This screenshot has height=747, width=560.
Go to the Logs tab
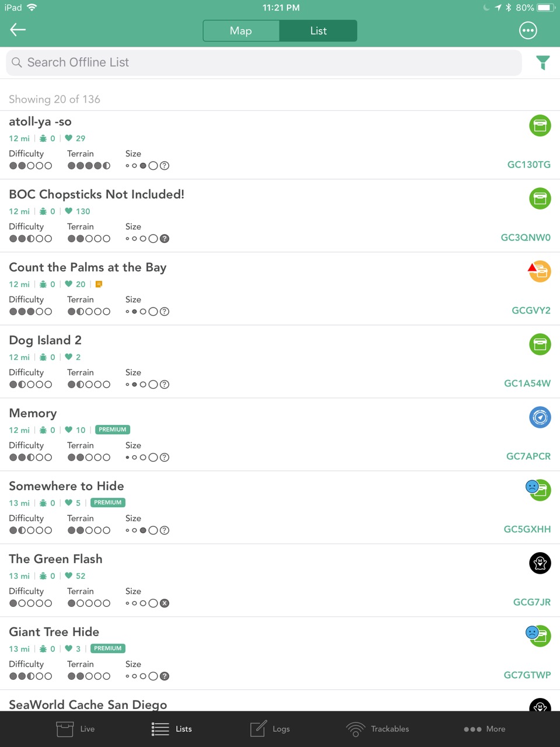tap(269, 729)
